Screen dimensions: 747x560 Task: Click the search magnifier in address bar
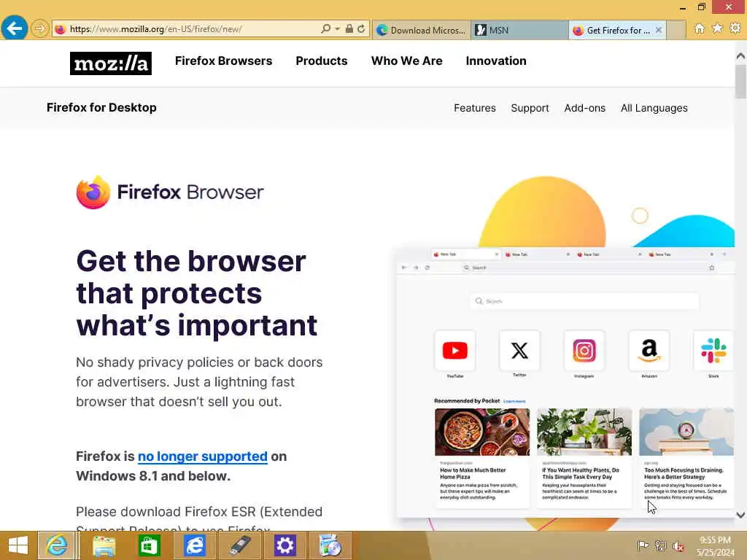[x=325, y=29]
